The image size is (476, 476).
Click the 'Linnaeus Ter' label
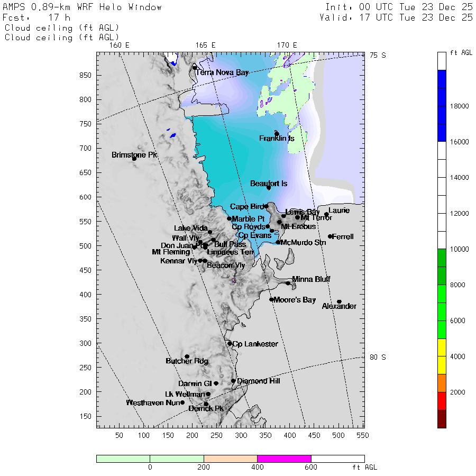(231, 252)
